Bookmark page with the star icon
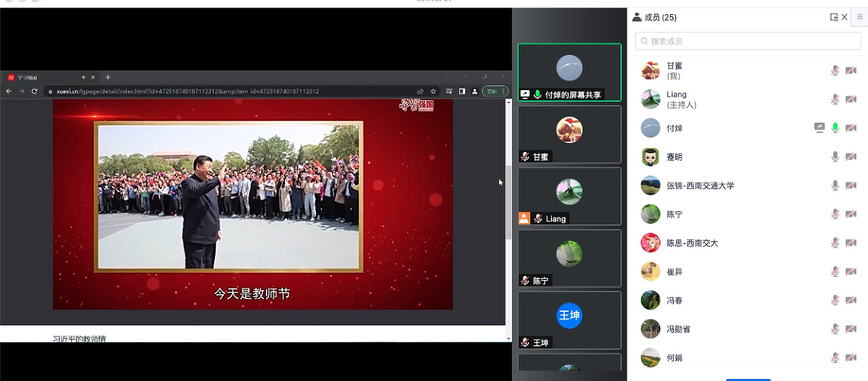 point(433,92)
